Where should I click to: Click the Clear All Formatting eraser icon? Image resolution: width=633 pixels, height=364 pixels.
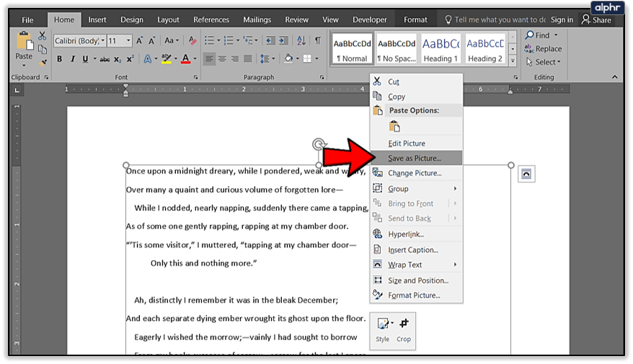[191, 41]
